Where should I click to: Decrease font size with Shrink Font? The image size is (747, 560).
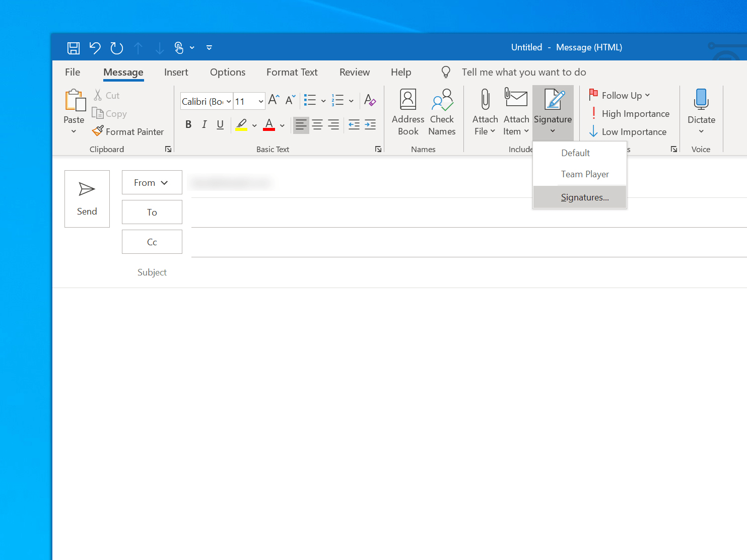pyautogui.click(x=290, y=100)
